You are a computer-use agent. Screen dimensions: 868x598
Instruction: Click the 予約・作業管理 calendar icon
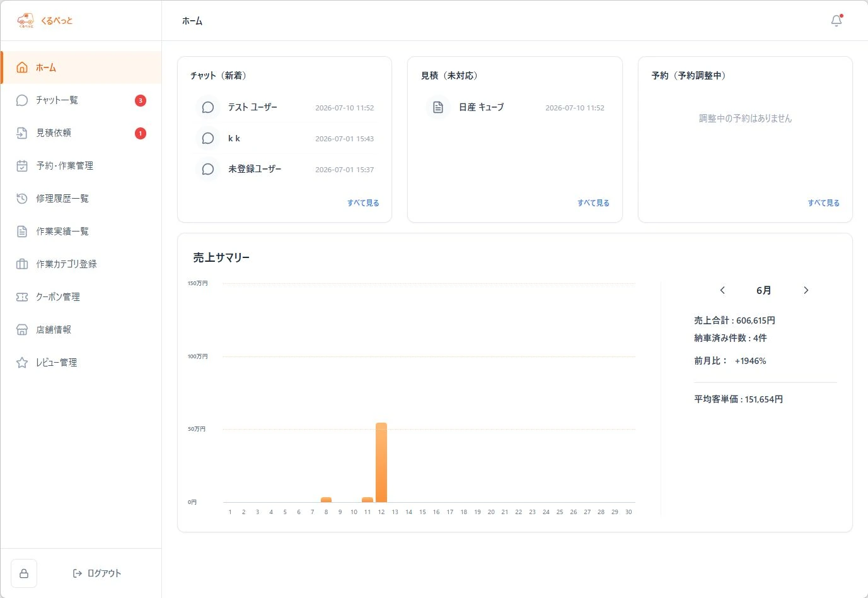pyautogui.click(x=22, y=166)
